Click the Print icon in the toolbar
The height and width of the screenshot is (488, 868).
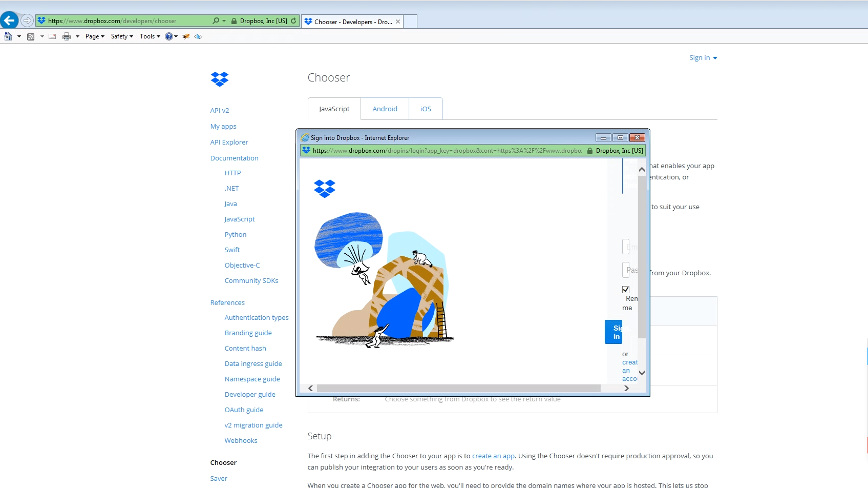67,36
